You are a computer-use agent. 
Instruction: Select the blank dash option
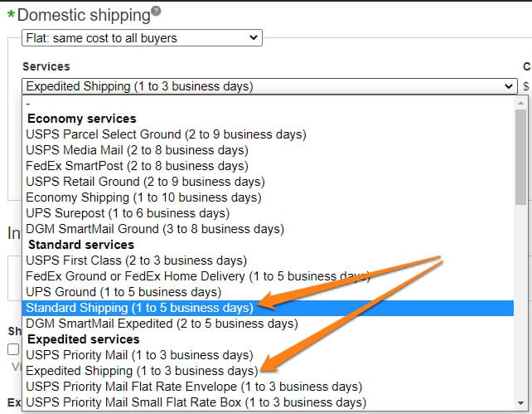point(268,103)
